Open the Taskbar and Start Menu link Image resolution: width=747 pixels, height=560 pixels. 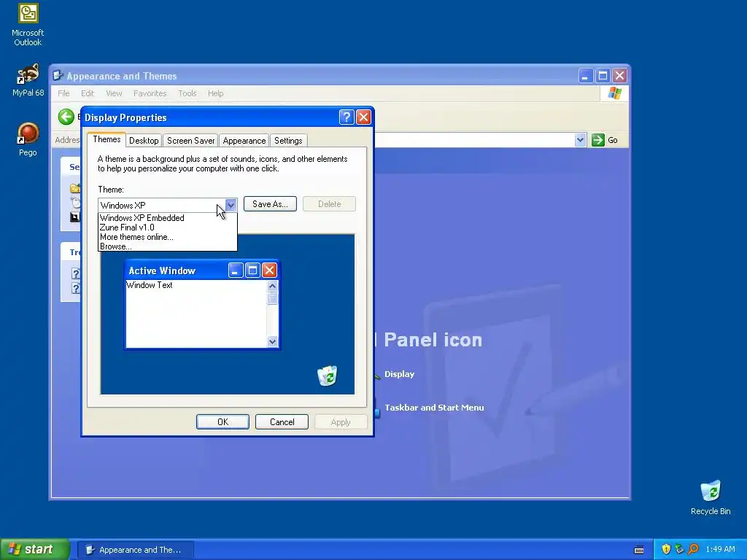coord(434,408)
